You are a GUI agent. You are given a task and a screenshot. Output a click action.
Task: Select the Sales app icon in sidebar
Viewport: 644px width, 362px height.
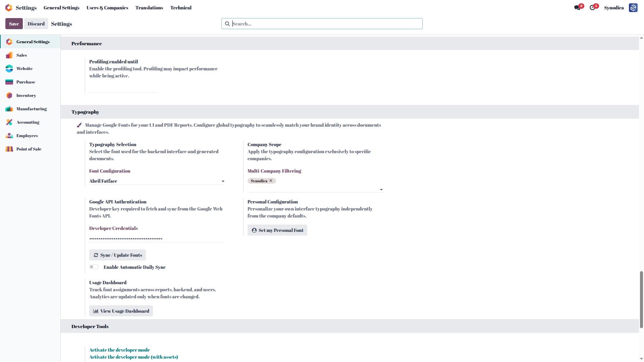[x=9, y=55]
